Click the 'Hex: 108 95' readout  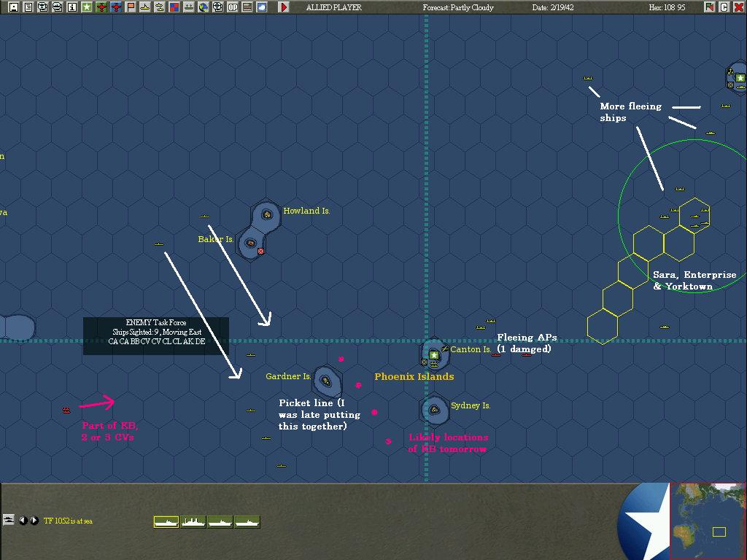pos(667,7)
